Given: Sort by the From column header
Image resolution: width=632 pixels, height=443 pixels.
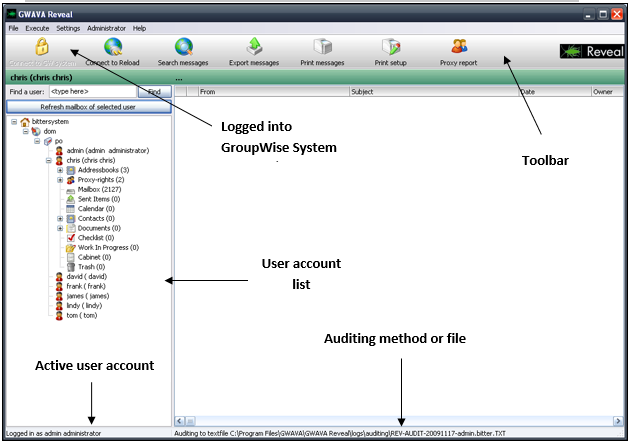Looking at the screenshot, I should point(274,92).
